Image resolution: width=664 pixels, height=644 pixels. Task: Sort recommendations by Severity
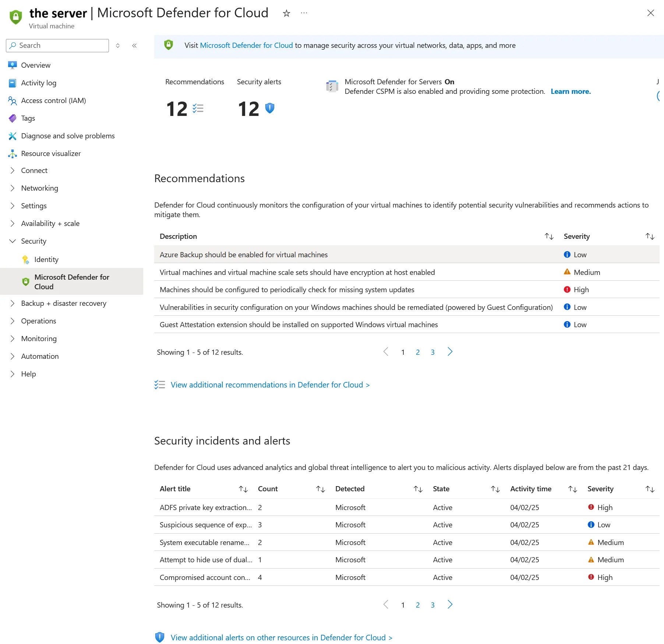click(x=650, y=236)
